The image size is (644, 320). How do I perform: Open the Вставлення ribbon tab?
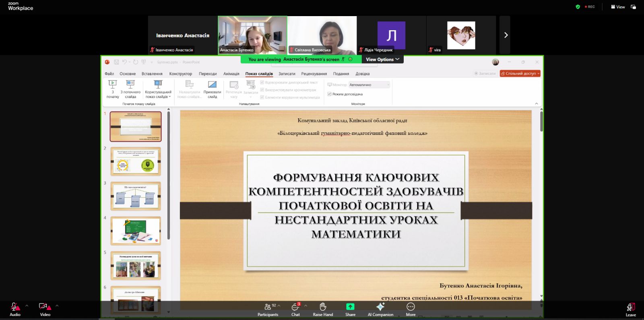(x=152, y=74)
